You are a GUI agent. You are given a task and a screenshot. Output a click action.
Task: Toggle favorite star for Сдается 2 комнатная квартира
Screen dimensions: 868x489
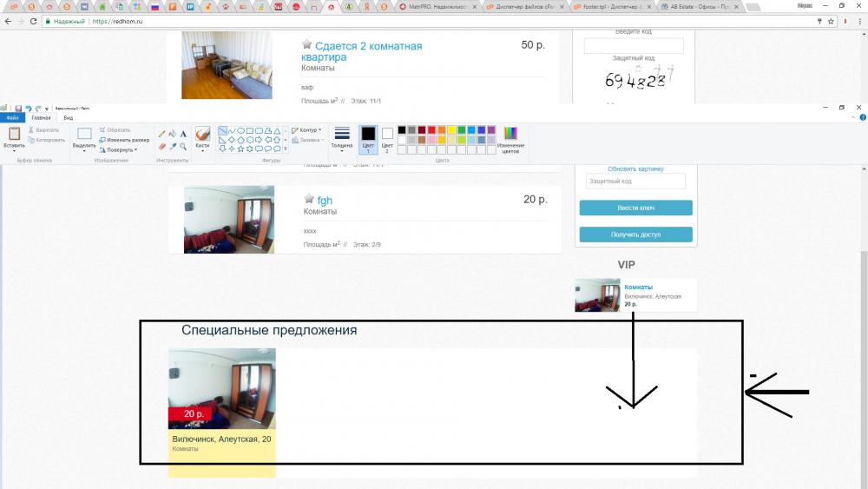click(x=307, y=44)
